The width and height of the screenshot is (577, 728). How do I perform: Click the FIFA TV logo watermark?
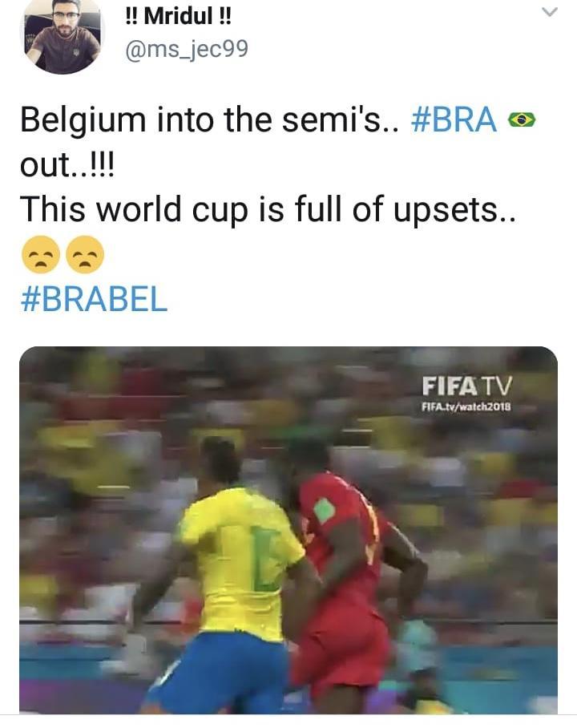[x=467, y=386]
